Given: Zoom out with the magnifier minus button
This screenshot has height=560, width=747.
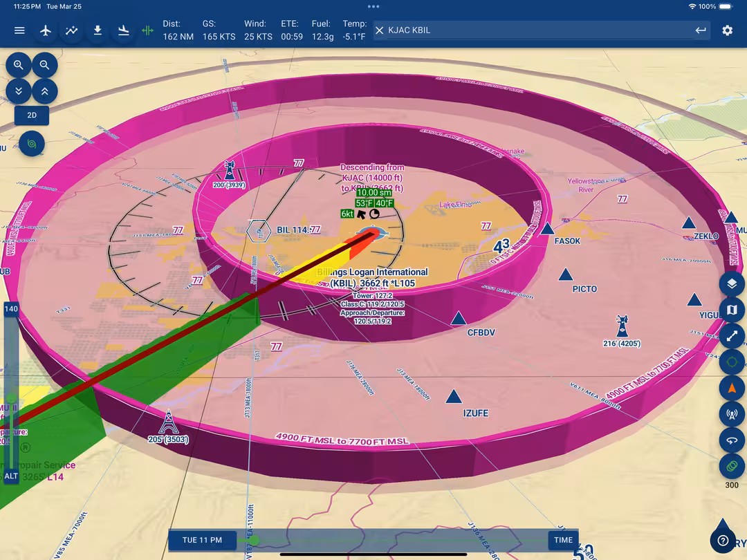Looking at the screenshot, I should click(45, 65).
